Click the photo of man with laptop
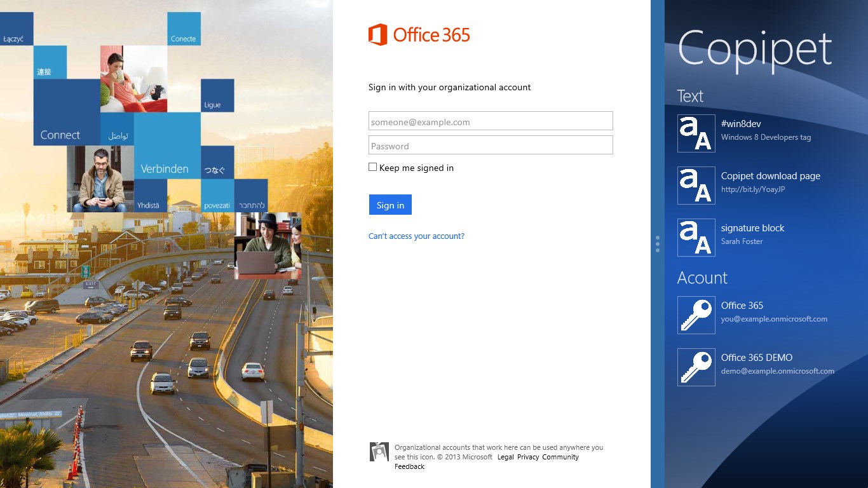Screen dimensions: 868x488 [268, 246]
